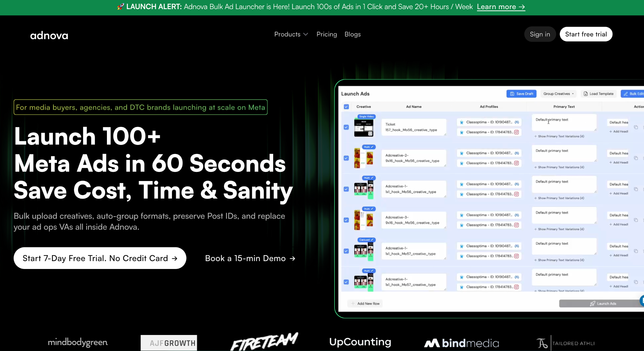Image resolution: width=644 pixels, height=351 pixels.
Task: Click the duplicate icon in the Actions column
Action: coord(636,127)
